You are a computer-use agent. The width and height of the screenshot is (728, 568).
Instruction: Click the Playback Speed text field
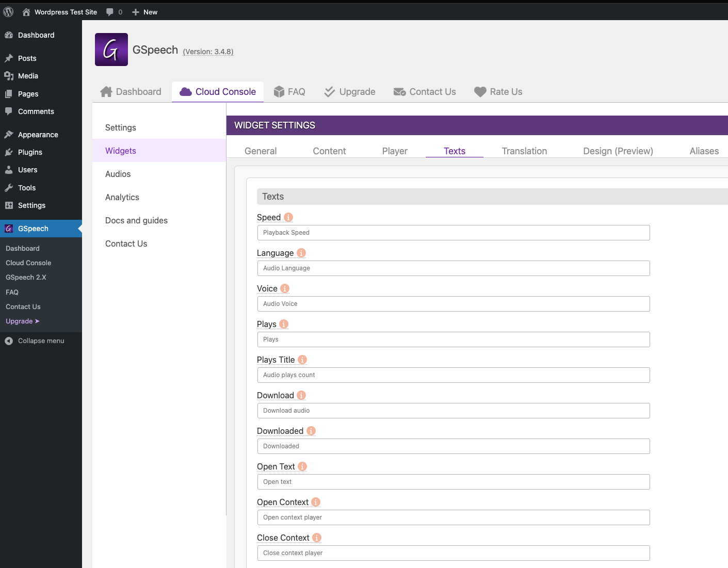pos(454,233)
